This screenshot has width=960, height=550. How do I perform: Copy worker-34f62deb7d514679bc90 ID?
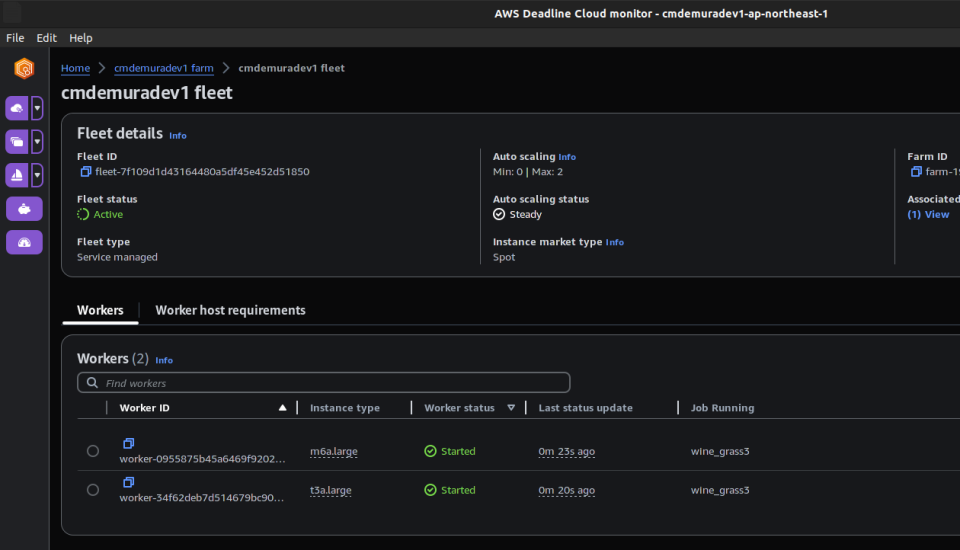[x=129, y=482]
